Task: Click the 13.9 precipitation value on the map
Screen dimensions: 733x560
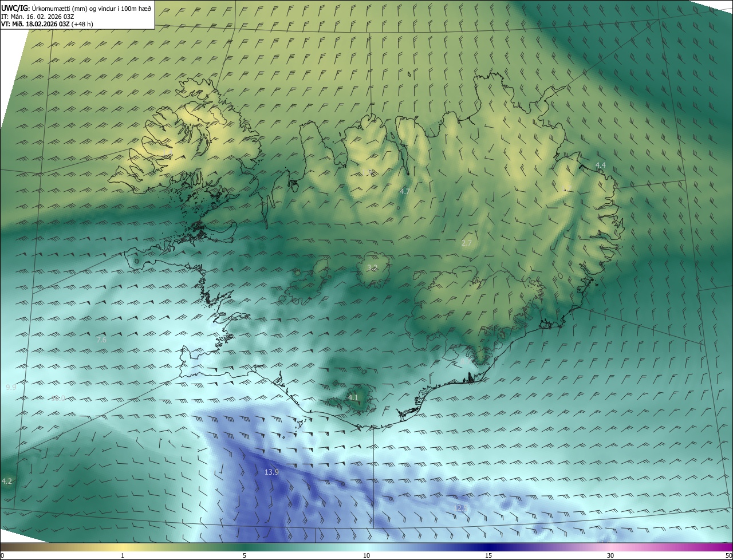Action: 271,472
